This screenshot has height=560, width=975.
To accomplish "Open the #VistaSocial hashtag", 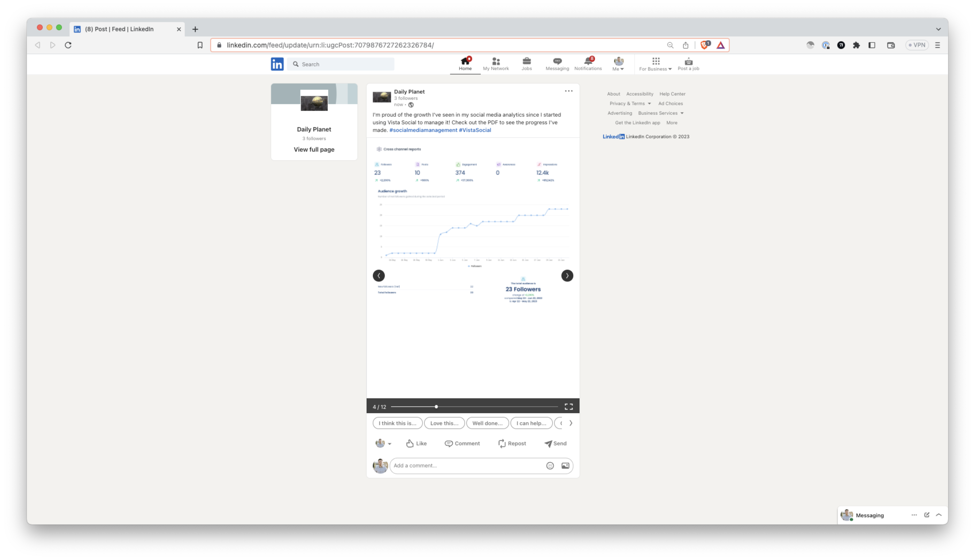I will [475, 130].
